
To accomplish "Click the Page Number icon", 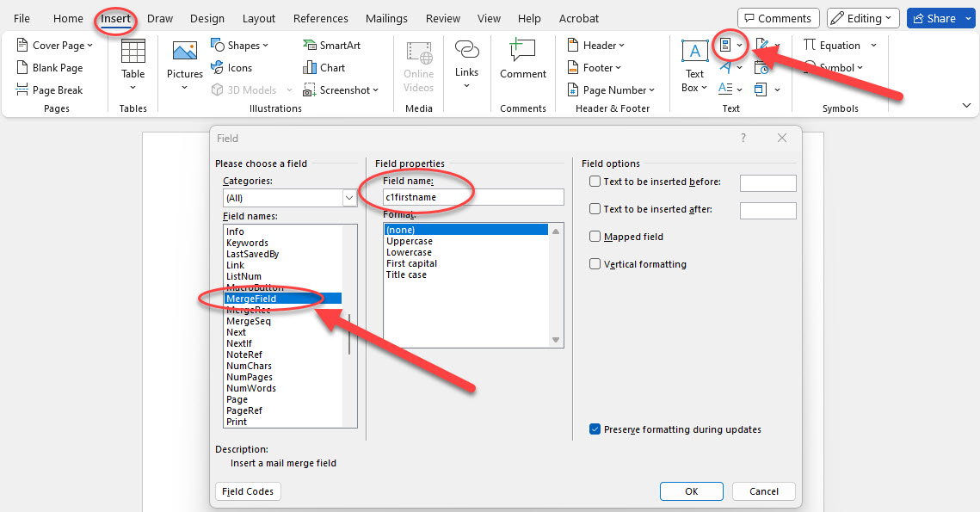I will point(572,90).
